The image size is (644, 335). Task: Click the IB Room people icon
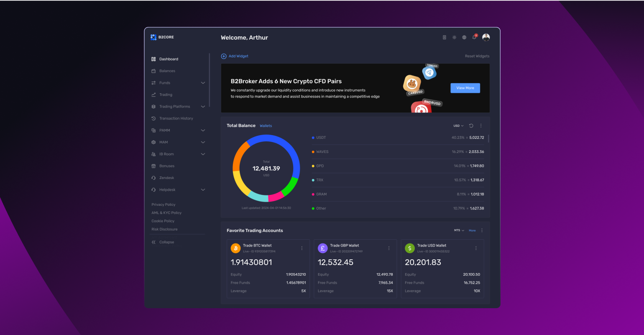pyautogui.click(x=153, y=154)
